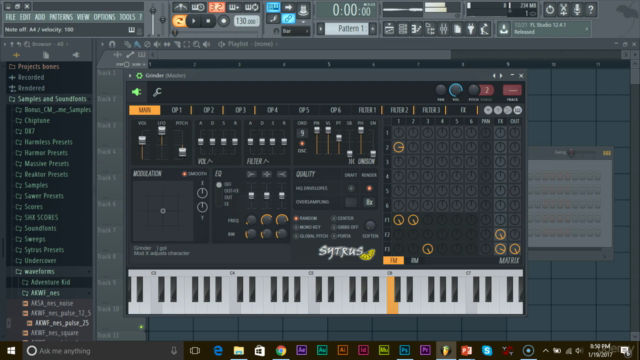Click the 8x oversampling render value

369,202
